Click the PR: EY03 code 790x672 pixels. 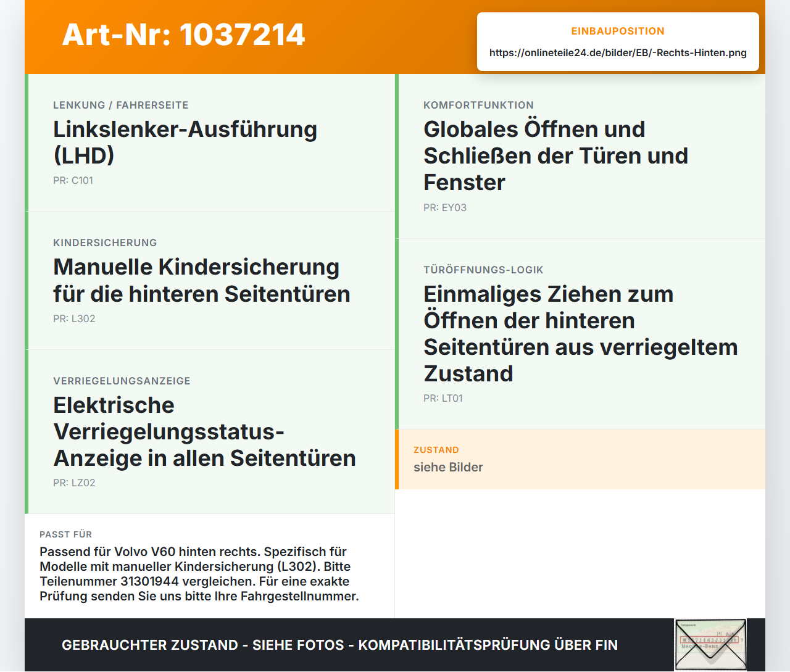445,207
